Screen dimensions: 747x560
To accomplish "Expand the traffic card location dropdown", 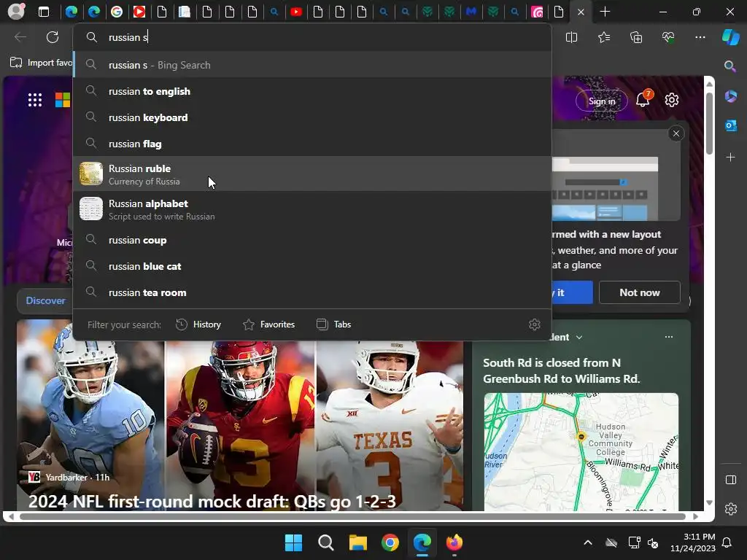I will [578, 337].
